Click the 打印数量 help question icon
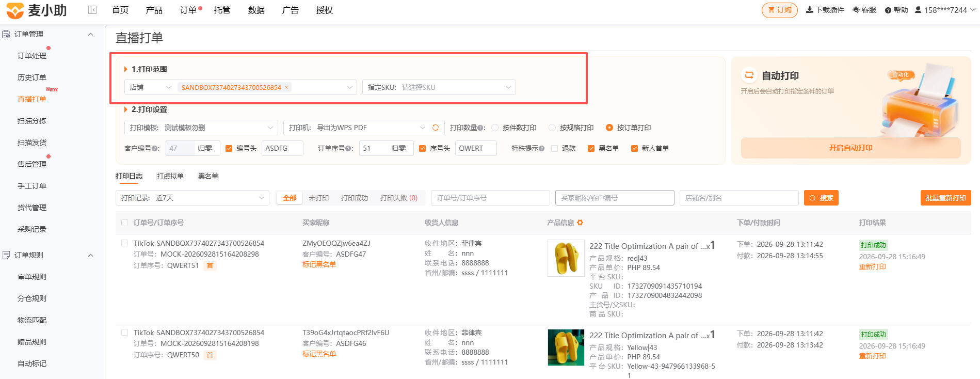Image resolution: width=980 pixels, height=379 pixels. coord(481,128)
